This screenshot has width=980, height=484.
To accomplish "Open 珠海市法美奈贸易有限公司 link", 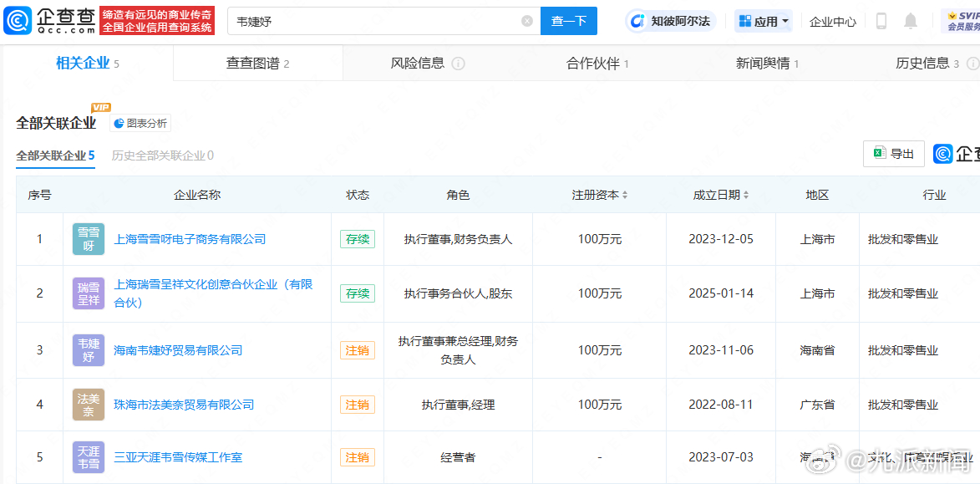I will click(184, 405).
